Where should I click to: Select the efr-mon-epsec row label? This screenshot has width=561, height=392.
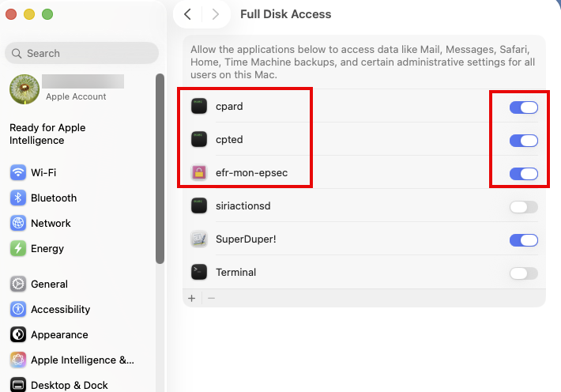[x=251, y=173]
